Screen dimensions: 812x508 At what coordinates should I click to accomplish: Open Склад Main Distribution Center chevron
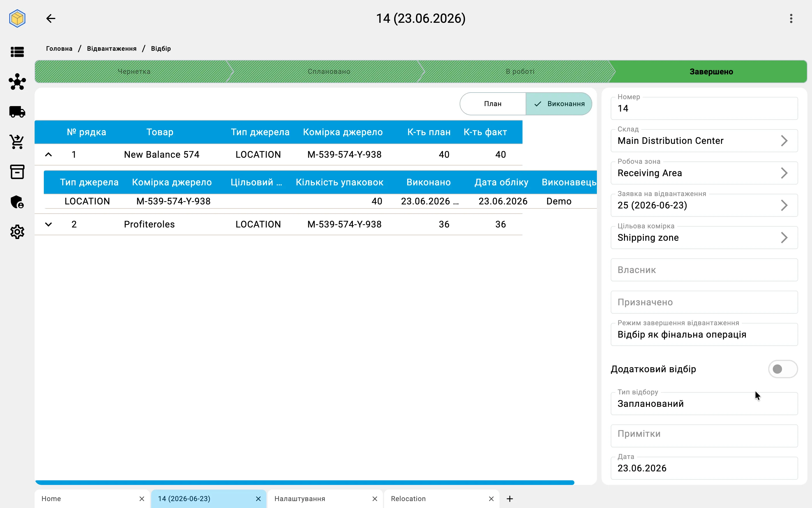coord(784,141)
